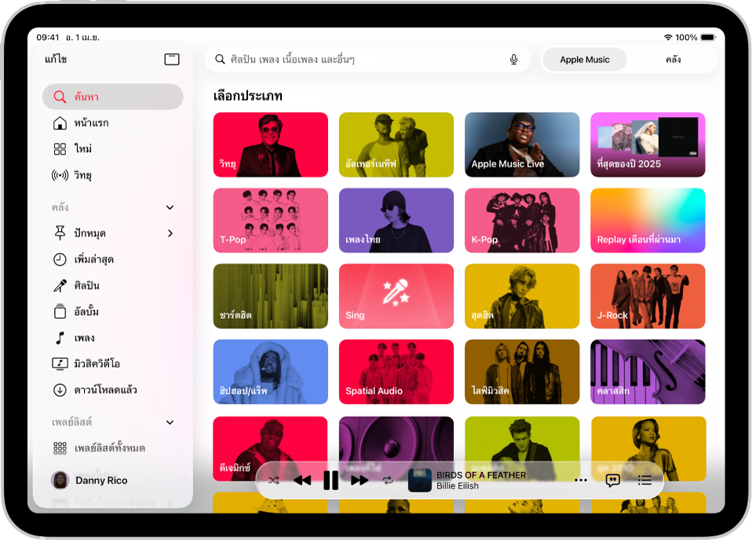The image size is (756, 541).
Task: Skip to the previous track
Action: tap(302, 481)
